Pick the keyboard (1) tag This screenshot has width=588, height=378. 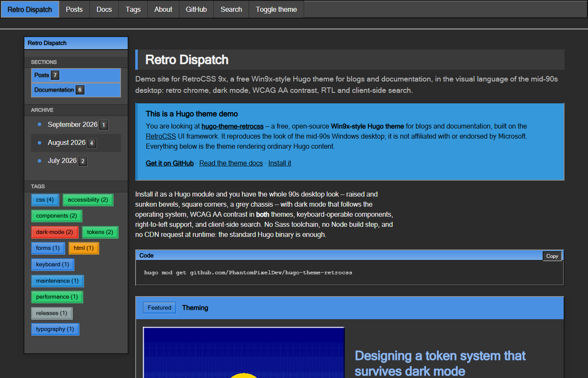pyautogui.click(x=52, y=265)
